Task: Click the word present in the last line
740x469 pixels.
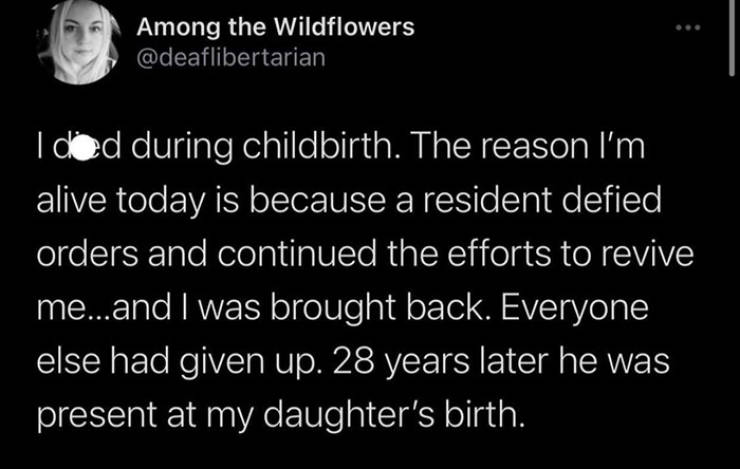Action: pyautogui.click(x=96, y=416)
